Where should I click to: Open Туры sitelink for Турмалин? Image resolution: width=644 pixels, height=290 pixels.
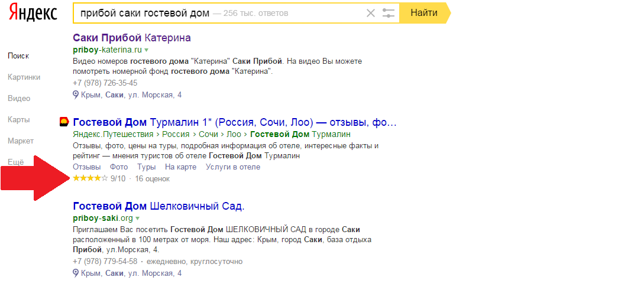click(147, 167)
